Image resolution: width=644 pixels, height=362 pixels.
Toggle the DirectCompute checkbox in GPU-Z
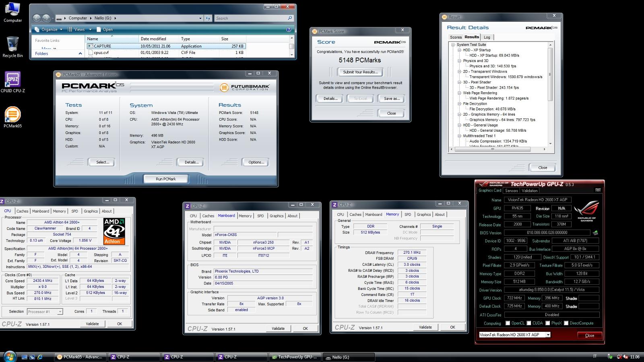tap(566, 323)
